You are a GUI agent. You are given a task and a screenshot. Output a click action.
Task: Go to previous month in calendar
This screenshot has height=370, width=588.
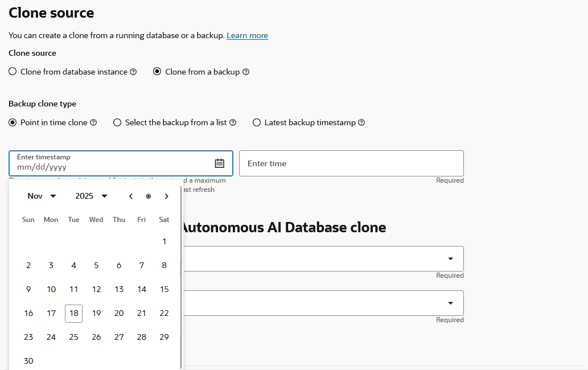point(131,196)
